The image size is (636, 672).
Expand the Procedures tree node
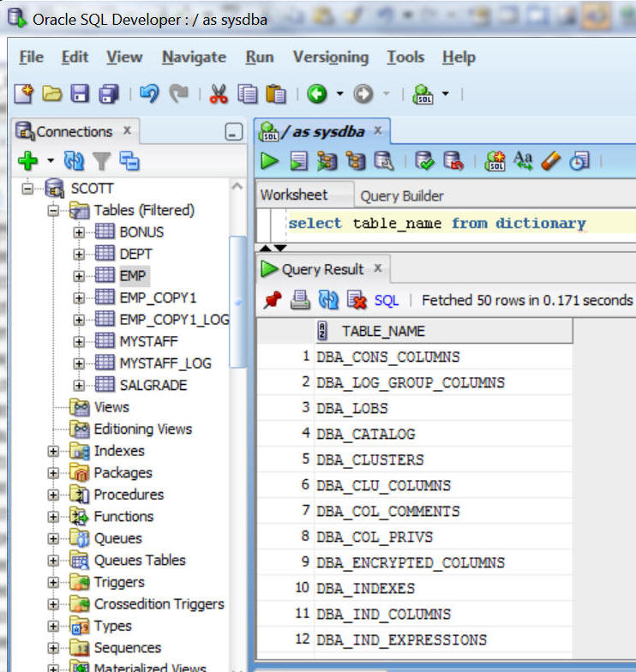click(54, 495)
